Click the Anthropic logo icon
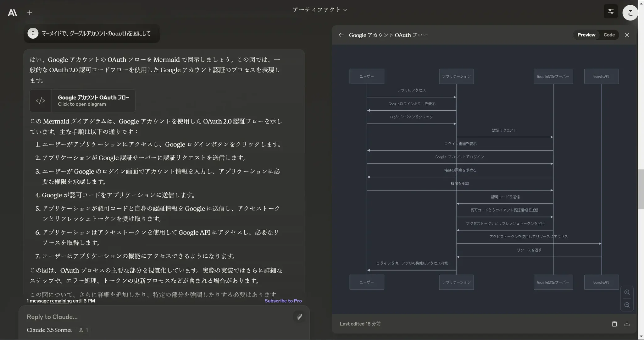The image size is (644, 340). click(x=12, y=13)
